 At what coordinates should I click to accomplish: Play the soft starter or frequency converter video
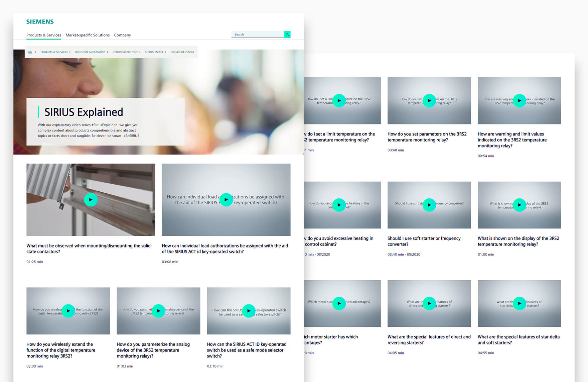(429, 205)
